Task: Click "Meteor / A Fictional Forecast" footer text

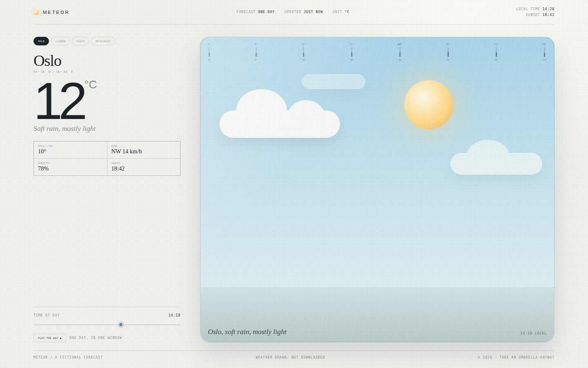Action: (x=68, y=357)
